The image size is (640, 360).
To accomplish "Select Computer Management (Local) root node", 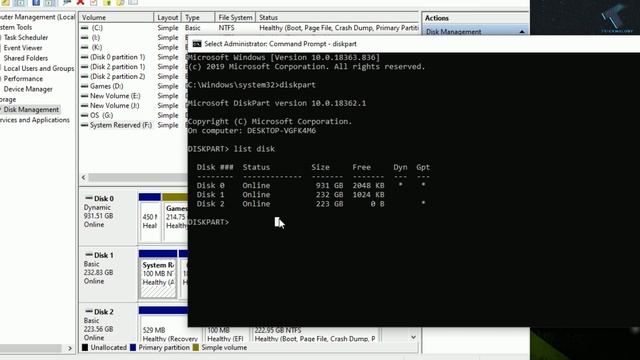I will pyautogui.click(x=38, y=17).
